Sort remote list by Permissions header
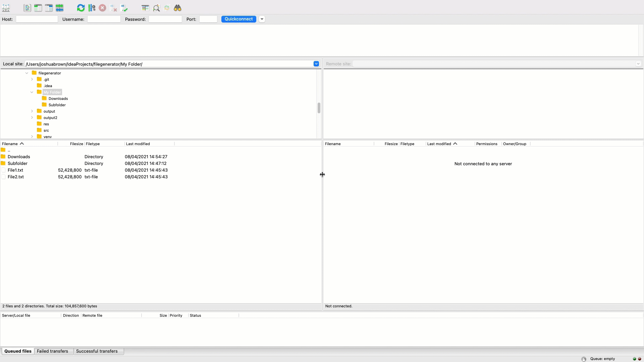Image resolution: width=644 pixels, height=362 pixels. tap(488, 144)
